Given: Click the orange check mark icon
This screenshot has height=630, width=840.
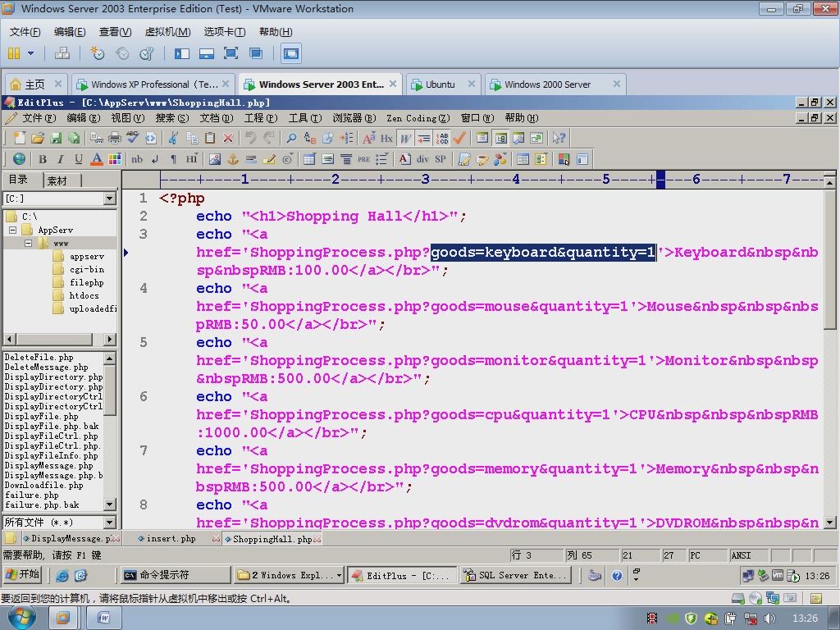Looking at the screenshot, I should coord(459,138).
